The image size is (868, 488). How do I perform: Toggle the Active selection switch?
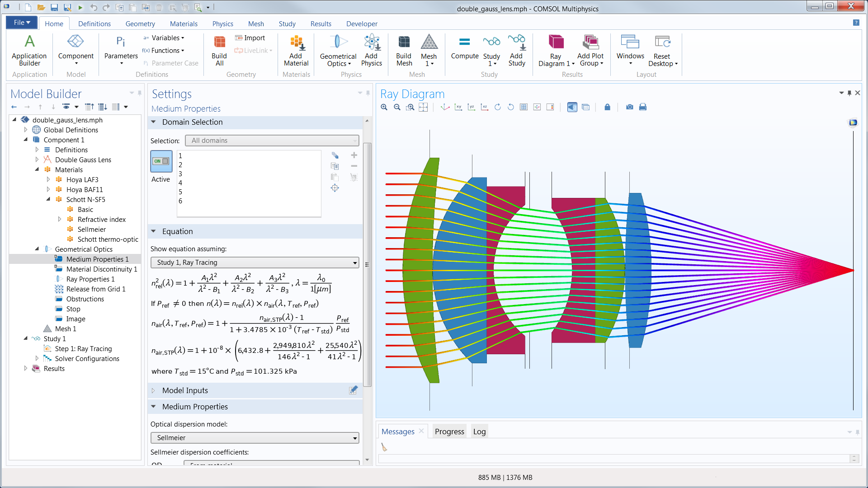(161, 161)
